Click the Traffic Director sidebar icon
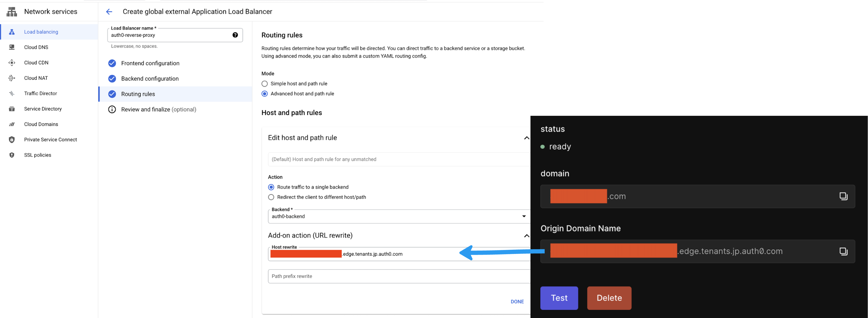The height and width of the screenshot is (318, 868). [x=12, y=93]
